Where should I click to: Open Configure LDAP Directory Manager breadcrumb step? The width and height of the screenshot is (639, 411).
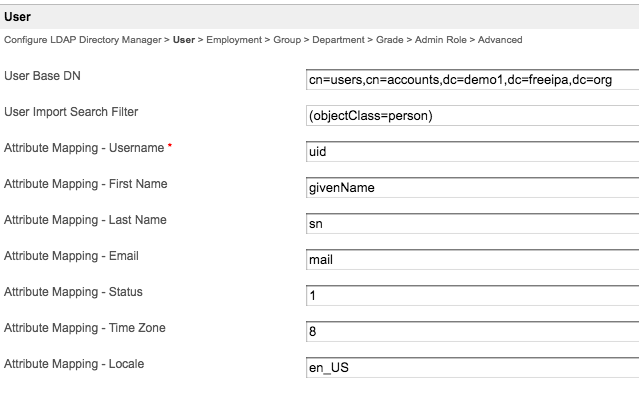(x=84, y=40)
